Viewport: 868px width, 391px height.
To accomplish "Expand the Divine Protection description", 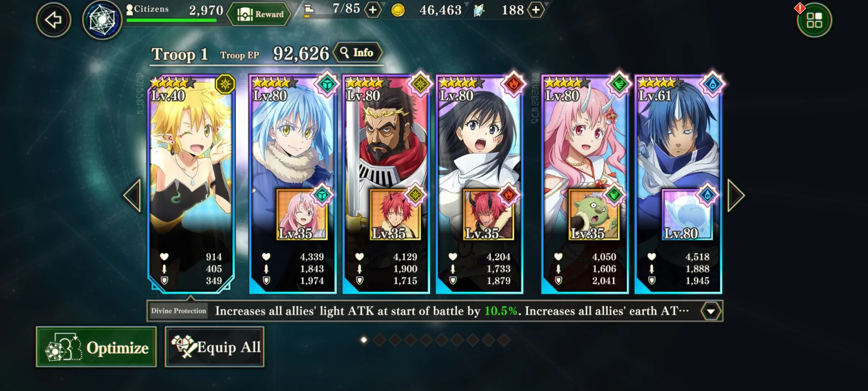I will tap(711, 311).
